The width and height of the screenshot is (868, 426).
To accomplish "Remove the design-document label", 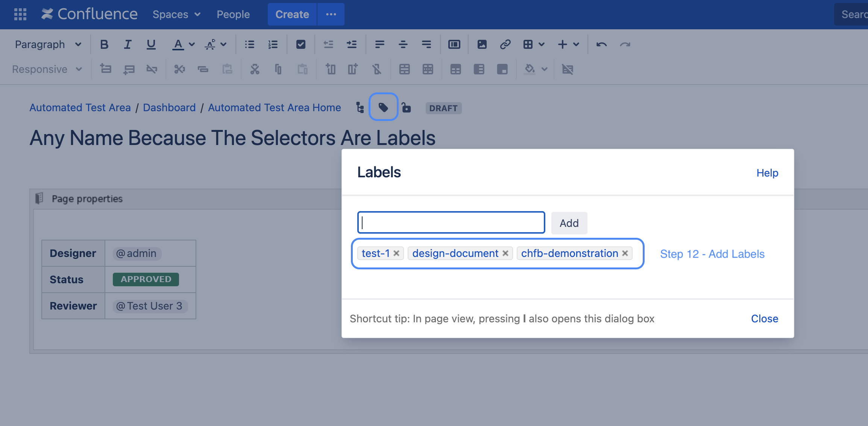I will point(505,254).
